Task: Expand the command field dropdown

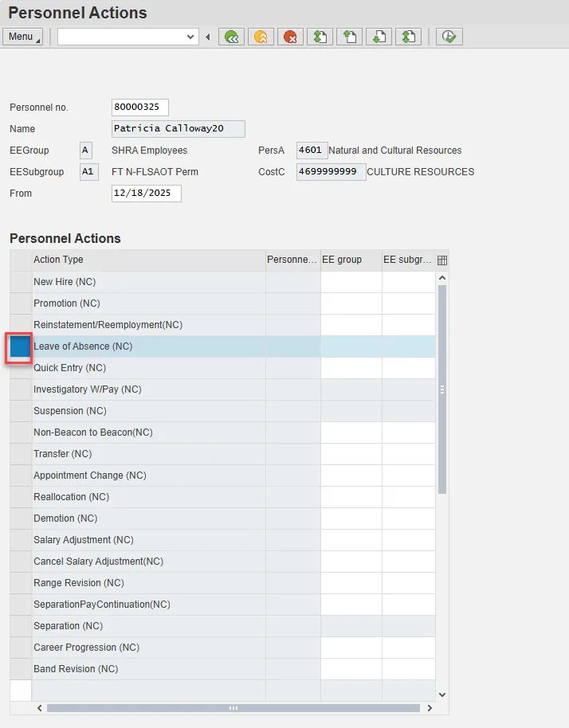Action: (x=190, y=37)
